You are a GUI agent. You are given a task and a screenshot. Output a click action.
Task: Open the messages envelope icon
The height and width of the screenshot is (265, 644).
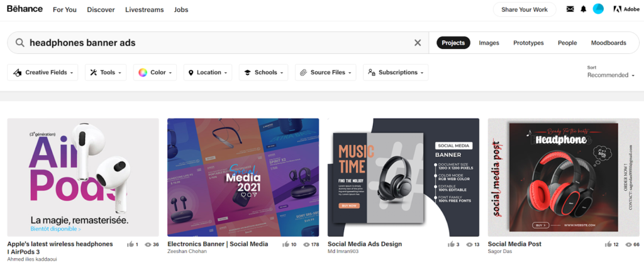570,9
